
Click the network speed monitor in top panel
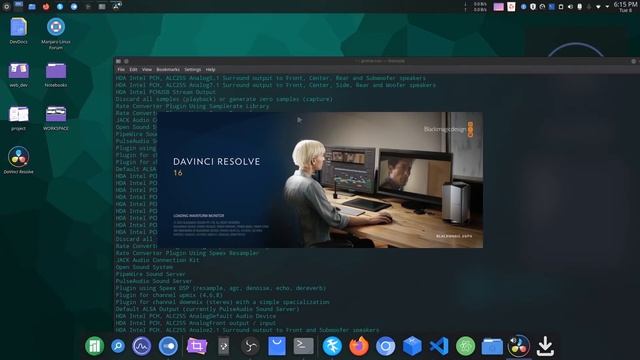pyautogui.click(x=476, y=7)
